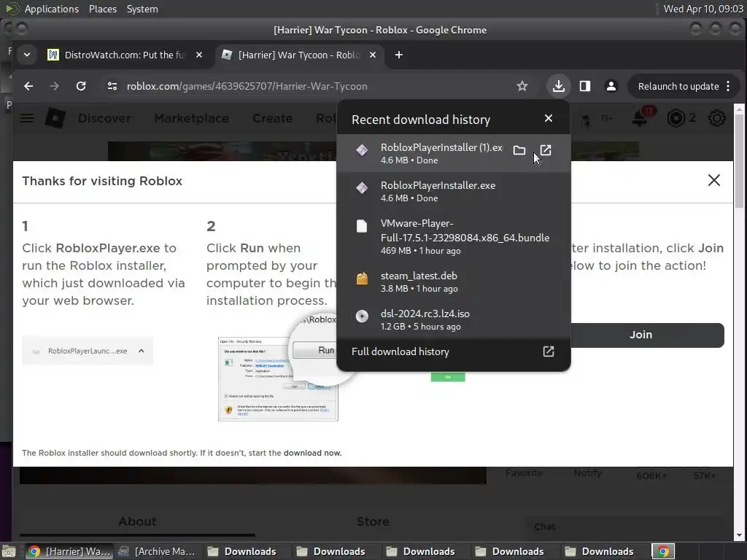Click the steam_latest.deb download entry

(x=454, y=281)
